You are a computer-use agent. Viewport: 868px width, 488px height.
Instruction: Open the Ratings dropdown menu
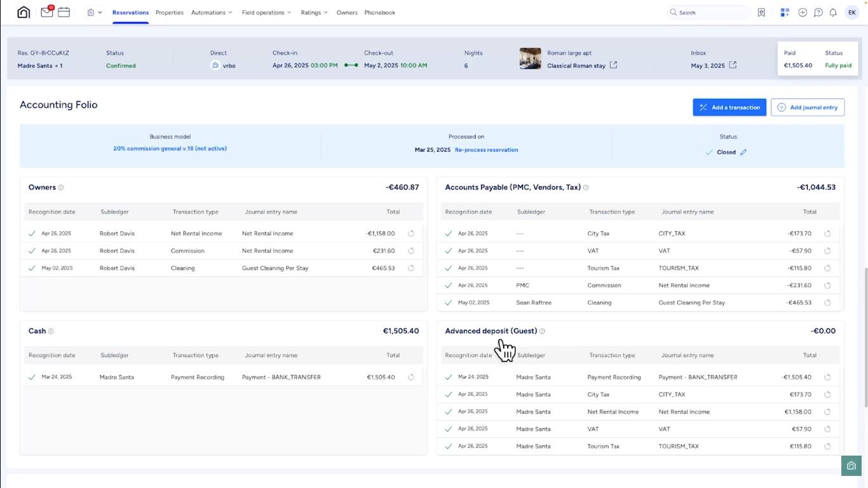(x=314, y=13)
